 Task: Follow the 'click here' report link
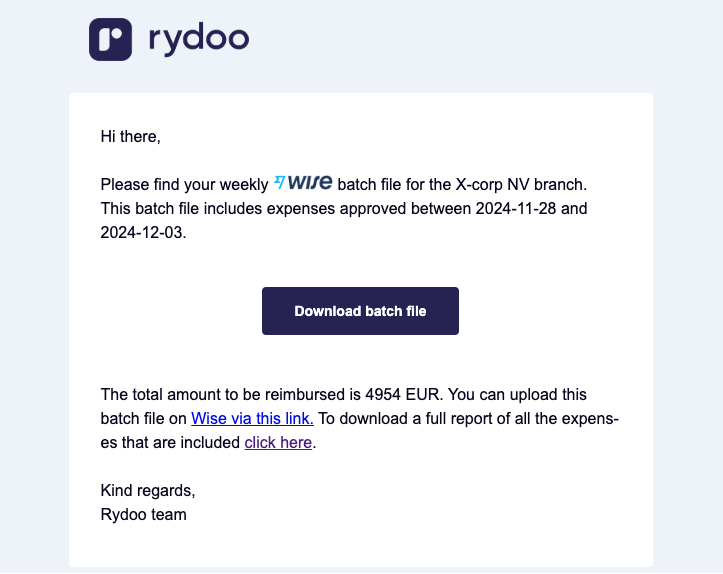click(278, 443)
